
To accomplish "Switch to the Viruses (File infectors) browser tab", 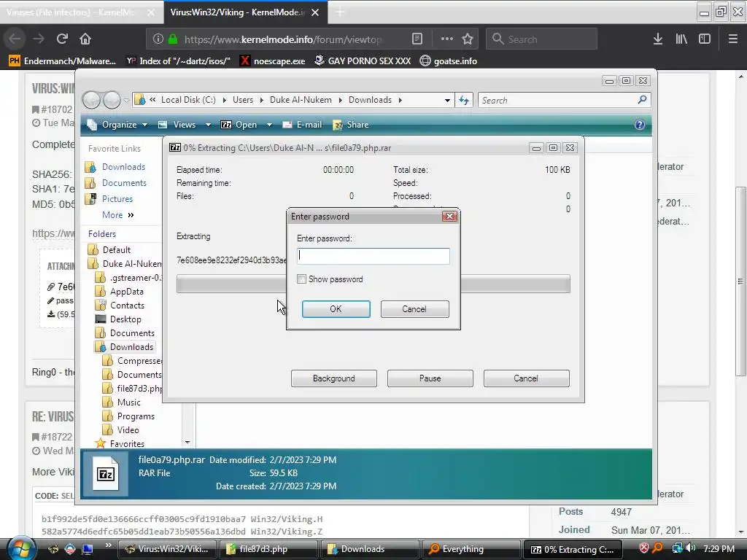I will [x=81, y=12].
